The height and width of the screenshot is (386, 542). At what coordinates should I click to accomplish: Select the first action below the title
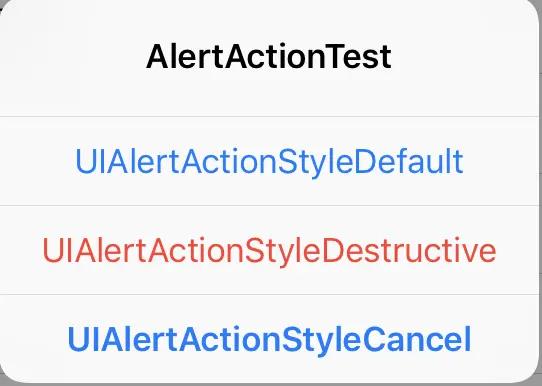(270, 161)
